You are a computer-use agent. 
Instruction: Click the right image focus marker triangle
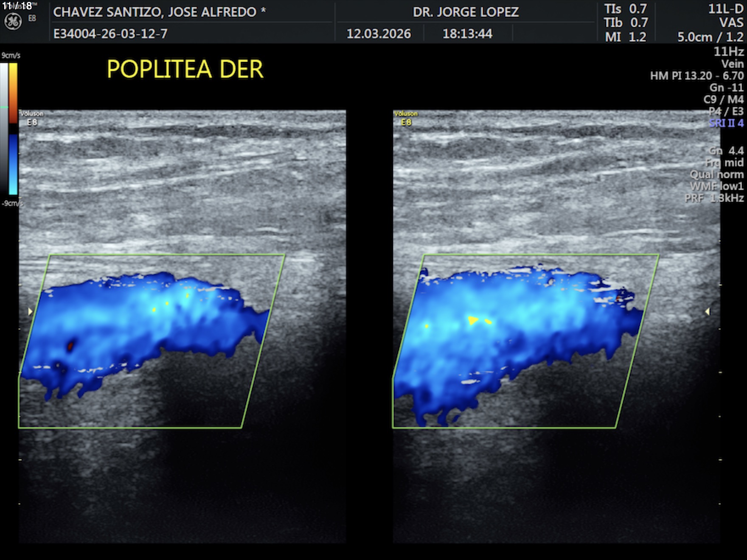(x=707, y=312)
